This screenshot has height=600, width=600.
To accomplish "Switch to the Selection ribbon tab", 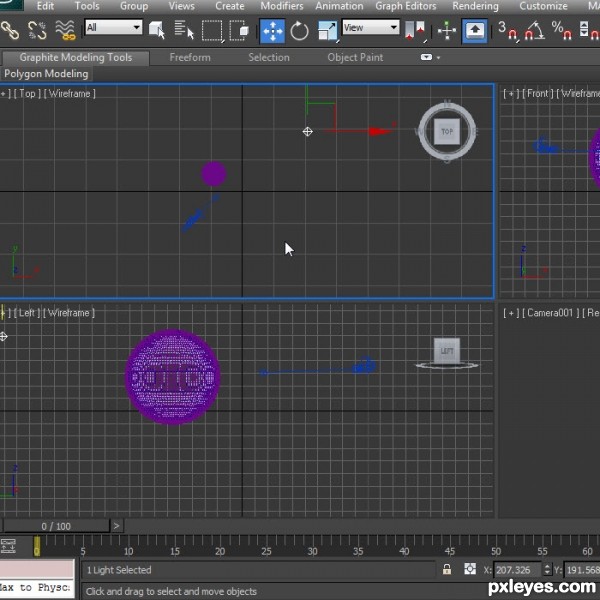I will coord(269,57).
